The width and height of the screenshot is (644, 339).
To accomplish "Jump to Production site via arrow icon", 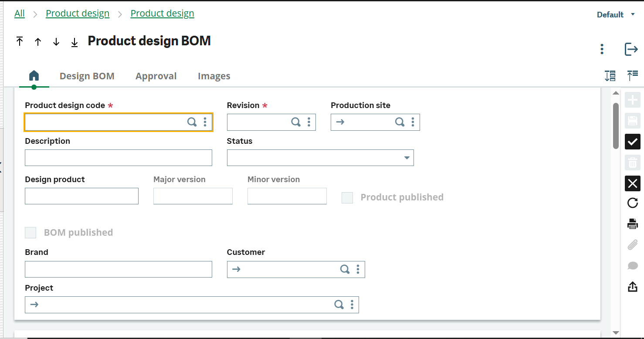I will tap(340, 122).
